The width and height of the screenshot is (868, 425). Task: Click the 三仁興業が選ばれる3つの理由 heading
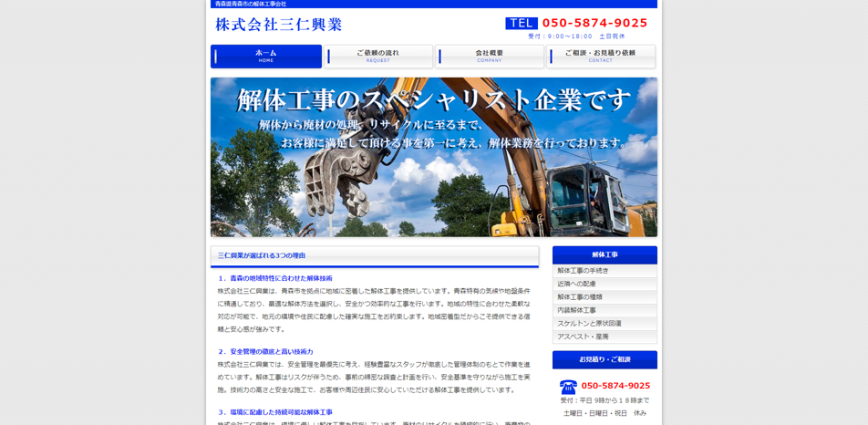click(x=262, y=256)
